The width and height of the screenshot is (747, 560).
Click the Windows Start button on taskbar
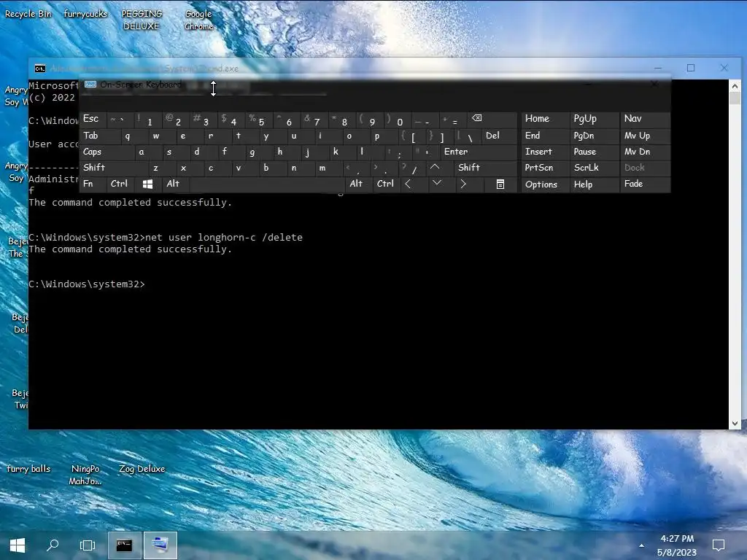pos(18,545)
